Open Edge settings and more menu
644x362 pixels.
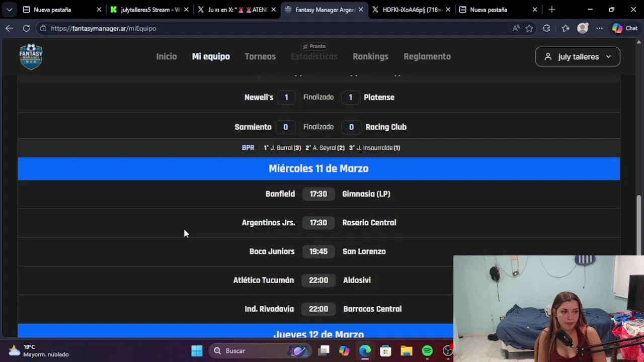click(x=599, y=28)
